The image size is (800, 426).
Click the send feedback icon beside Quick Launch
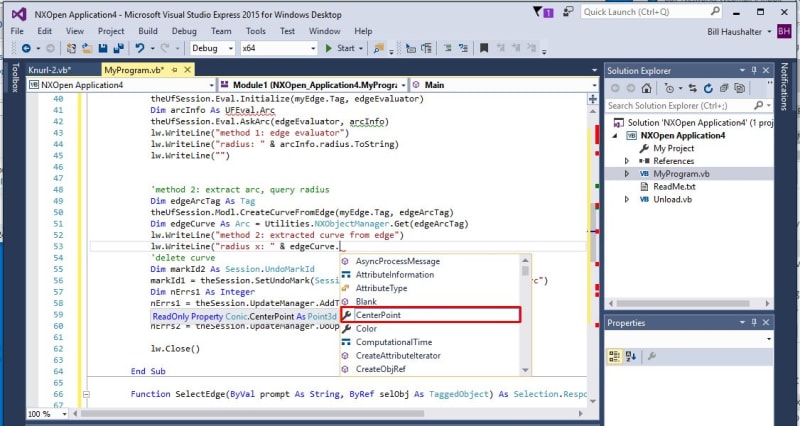[568, 12]
